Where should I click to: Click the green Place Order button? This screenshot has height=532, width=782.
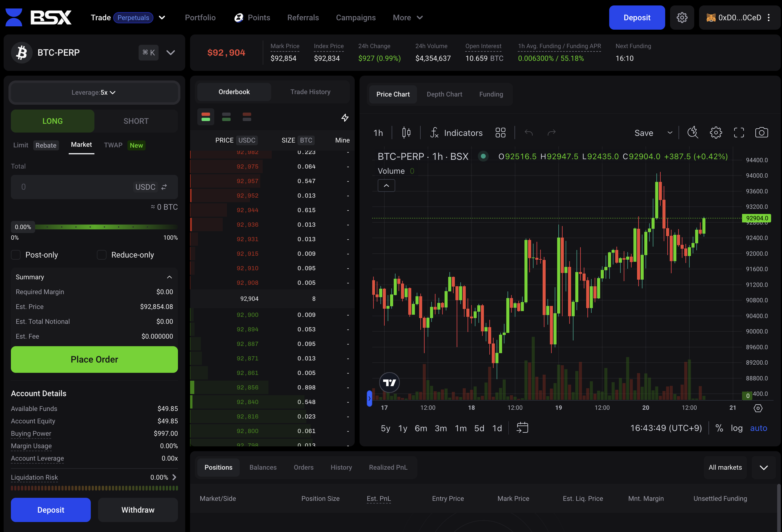coord(94,360)
